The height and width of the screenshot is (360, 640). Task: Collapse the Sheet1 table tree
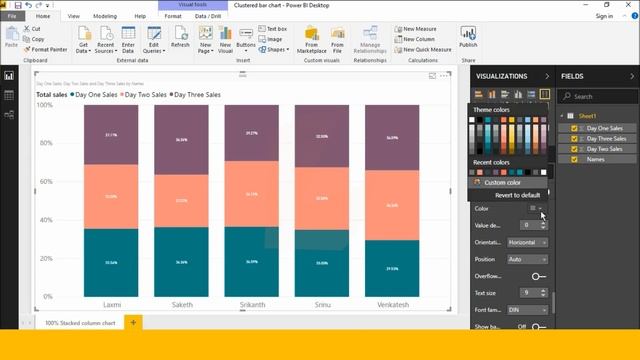562,116
